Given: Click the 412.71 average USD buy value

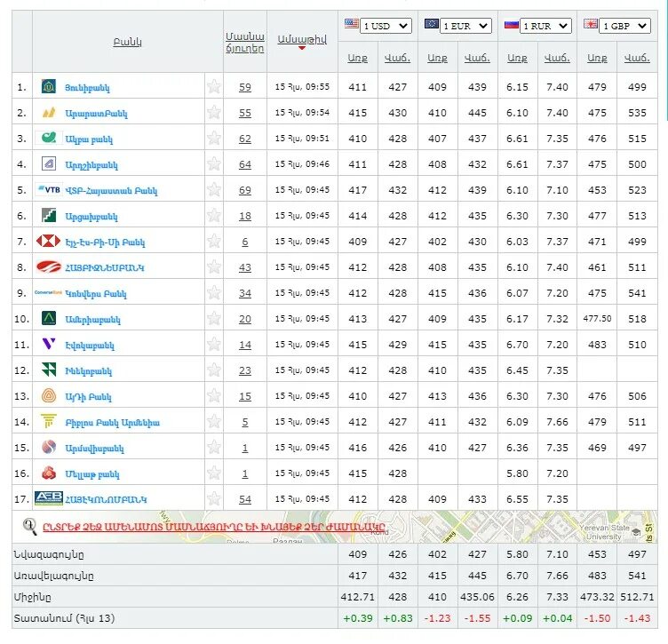Looking at the screenshot, I should tap(357, 597).
